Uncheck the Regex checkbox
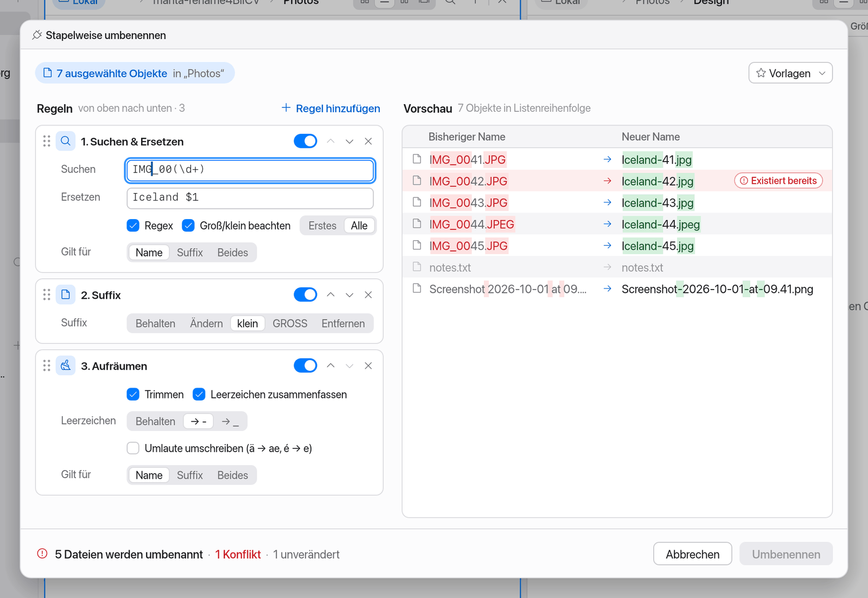The width and height of the screenshot is (868, 598). point(133,226)
